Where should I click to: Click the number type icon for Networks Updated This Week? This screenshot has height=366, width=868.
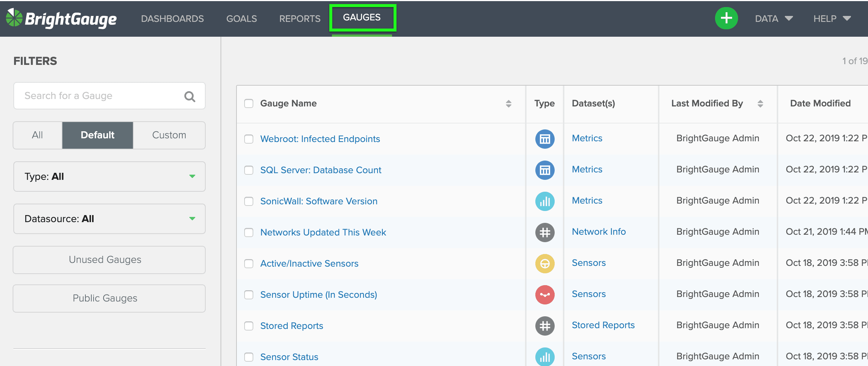pos(545,233)
